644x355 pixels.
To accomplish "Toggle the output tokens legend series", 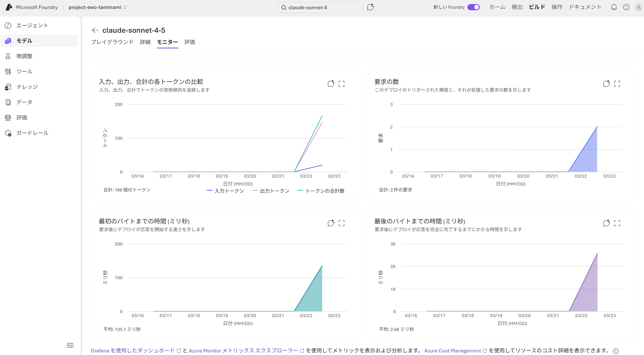I will [271, 191].
